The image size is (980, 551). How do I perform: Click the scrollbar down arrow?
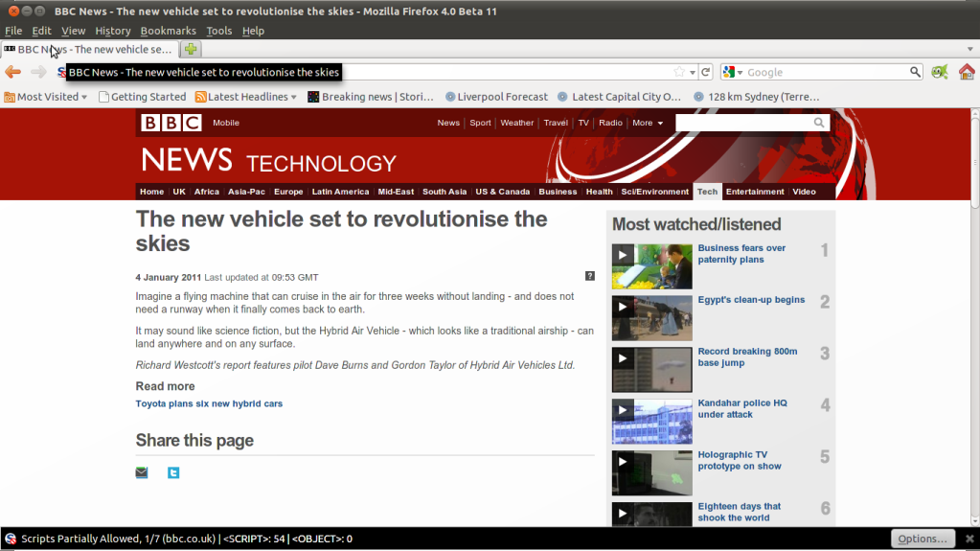pos(975,520)
